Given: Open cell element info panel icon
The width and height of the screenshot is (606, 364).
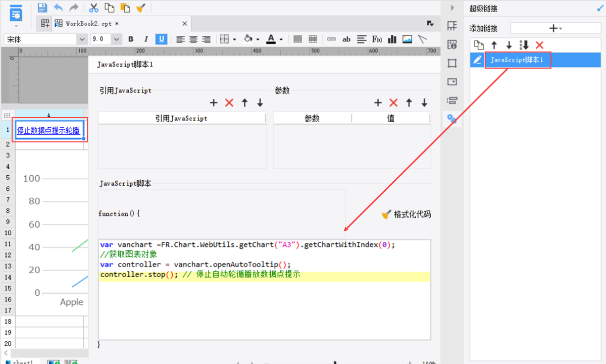Looking at the screenshot, I should click(452, 44).
